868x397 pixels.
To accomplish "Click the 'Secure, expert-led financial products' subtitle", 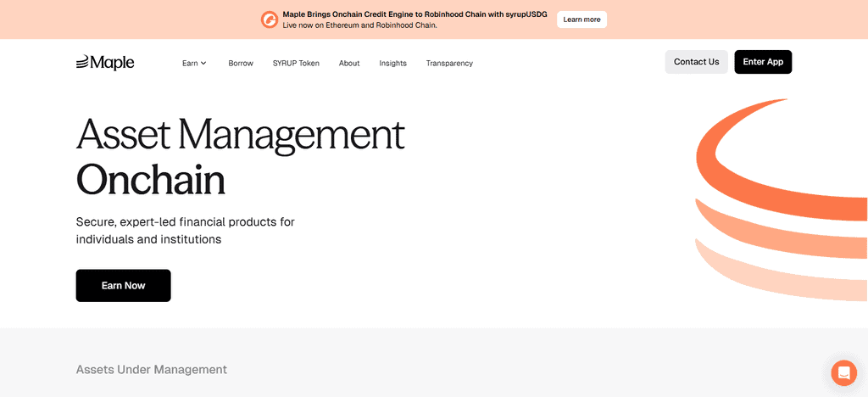I will (186, 231).
